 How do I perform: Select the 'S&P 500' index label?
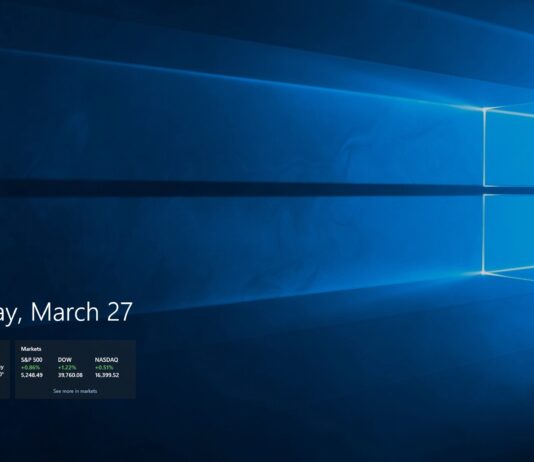click(32, 360)
